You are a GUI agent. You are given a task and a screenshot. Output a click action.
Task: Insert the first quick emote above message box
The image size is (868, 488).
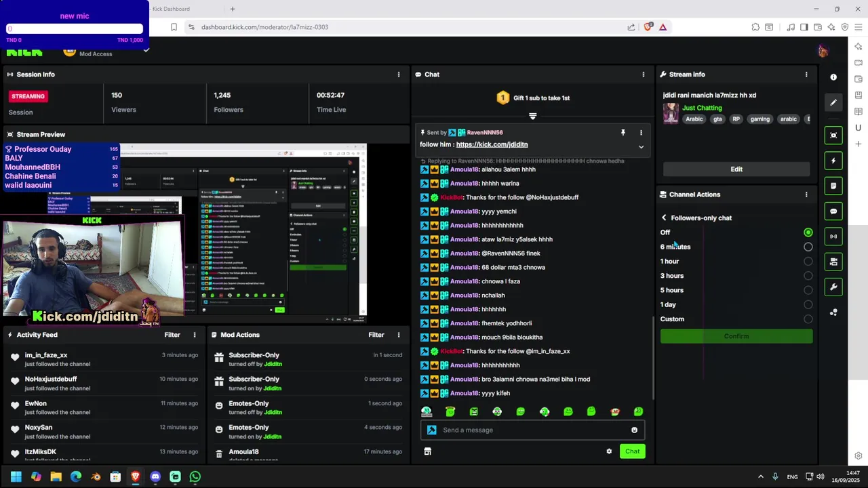click(x=427, y=411)
